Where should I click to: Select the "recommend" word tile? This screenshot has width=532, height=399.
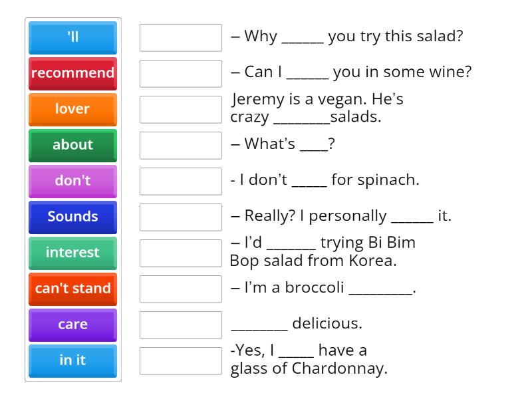tap(72, 74)
